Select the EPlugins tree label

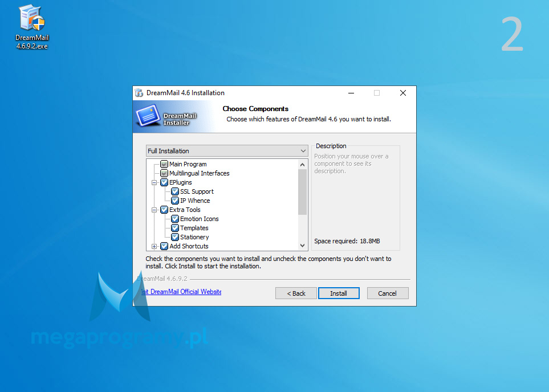point(181,182)
